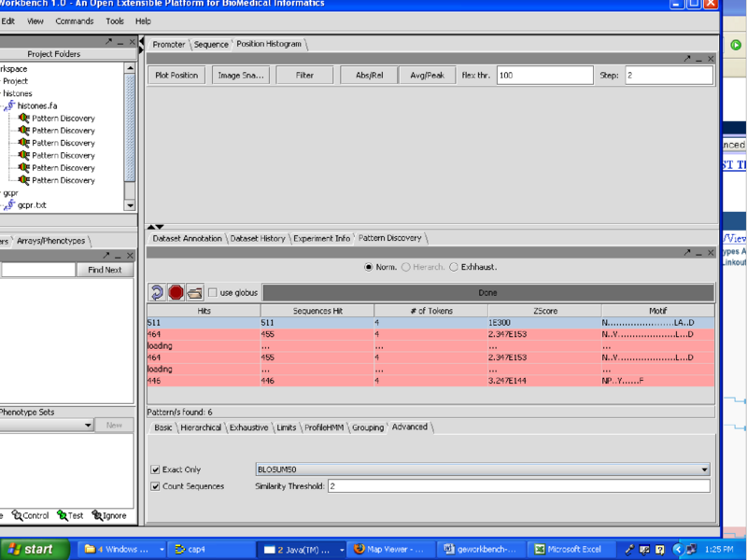This screenshot has height=560, width=747.
Task: Toggle the Count Sequences checkbox
Action: coord(156,486)
